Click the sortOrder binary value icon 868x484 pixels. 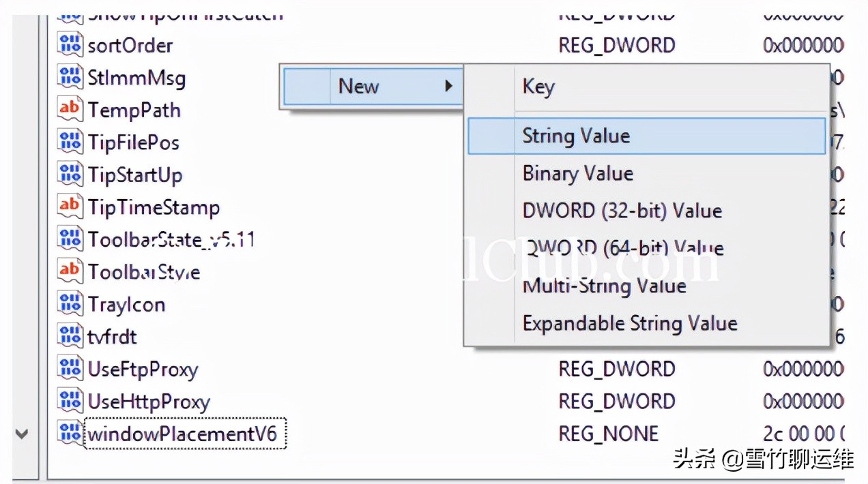(x=70, y=45)
